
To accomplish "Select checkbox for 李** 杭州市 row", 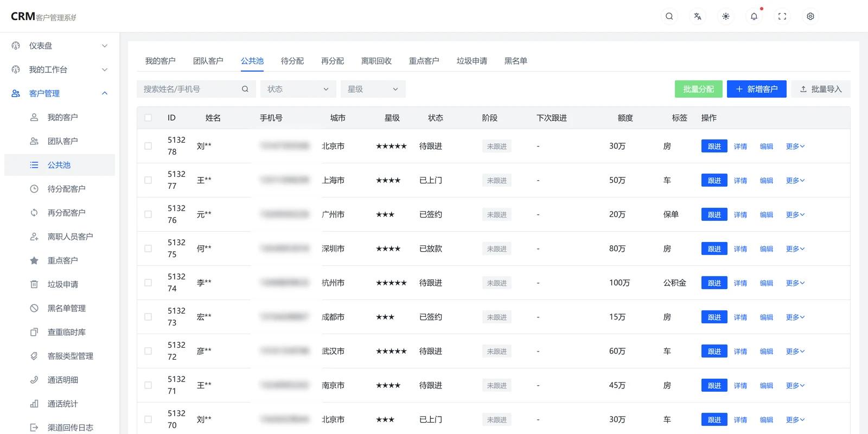I will pos(148,283).
